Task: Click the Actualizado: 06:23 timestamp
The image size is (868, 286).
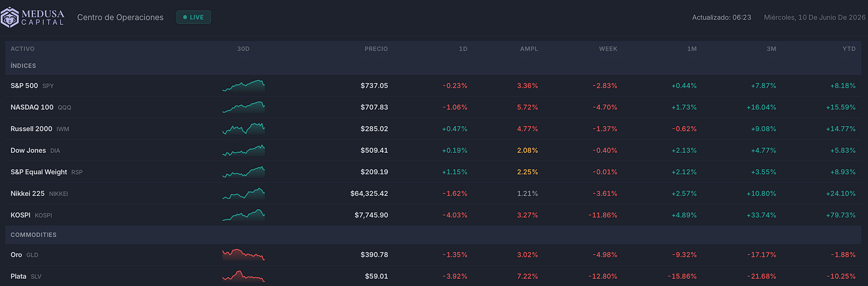Action: (721, 18)
